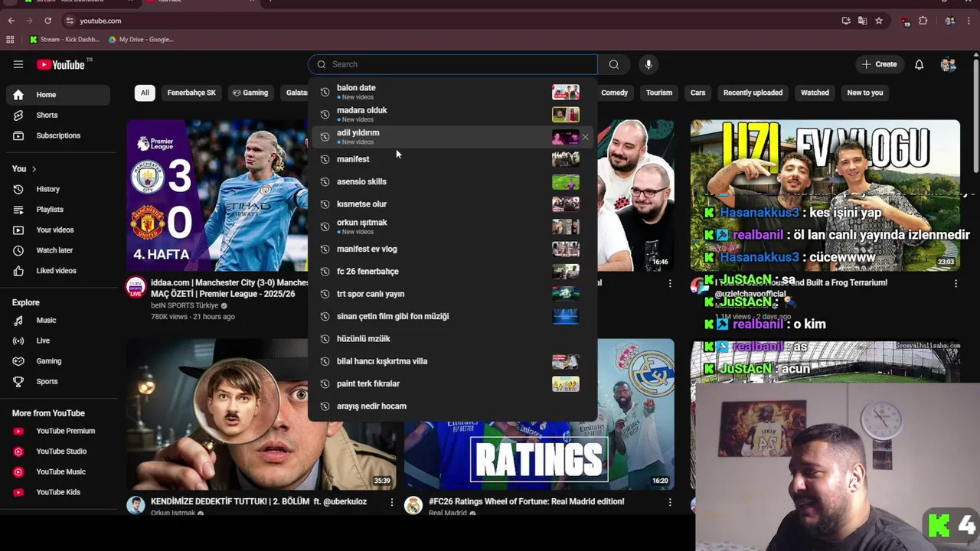This screenshot has height=551, width=980.
Task: Click the beIN SPORTS Türkiye channel name
Action: click(x=185, y=305)
